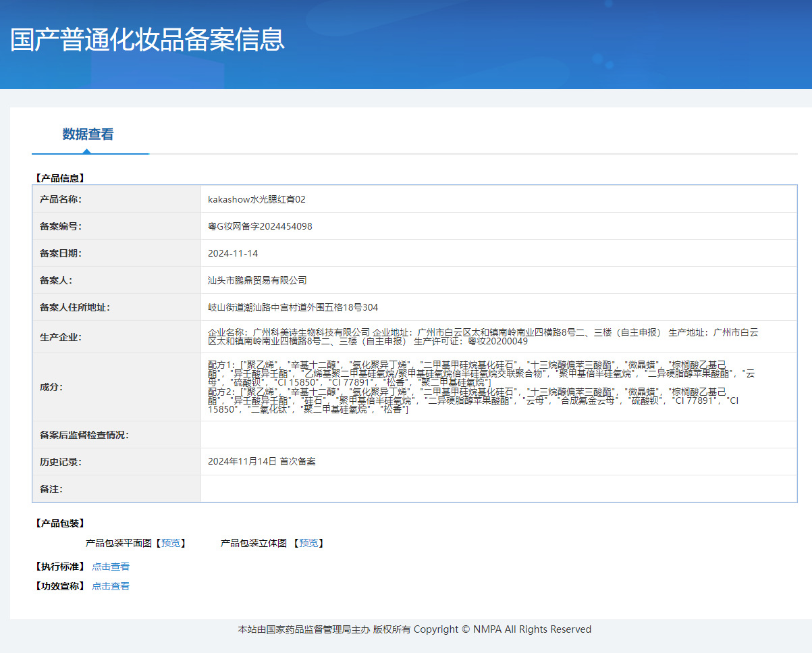Click the 生产企业 company details text
This screenshot has width=812, height=653.
pyautogui.click(x=483, y=336)
